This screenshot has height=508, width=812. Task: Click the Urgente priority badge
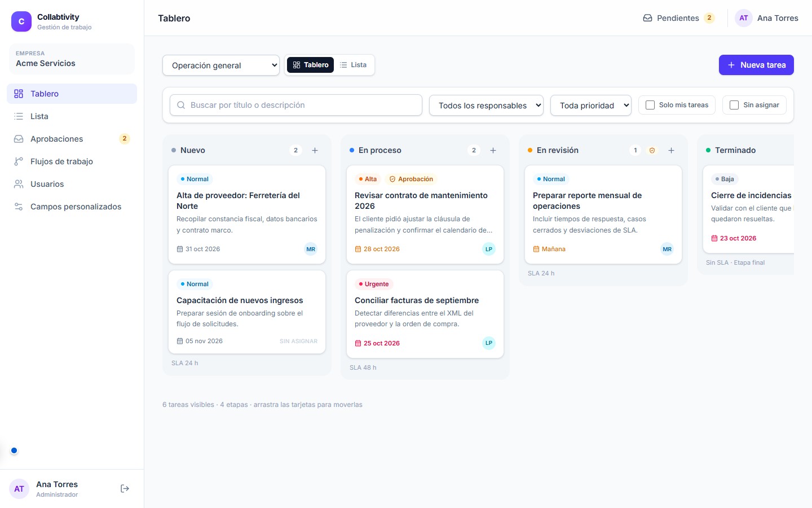point(374,284)
